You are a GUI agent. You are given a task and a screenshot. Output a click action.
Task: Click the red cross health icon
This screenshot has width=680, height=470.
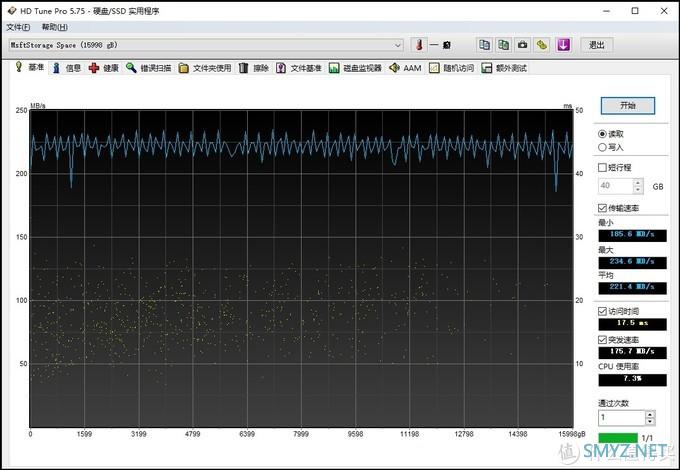pyautogui.click(x=94, y=68)
